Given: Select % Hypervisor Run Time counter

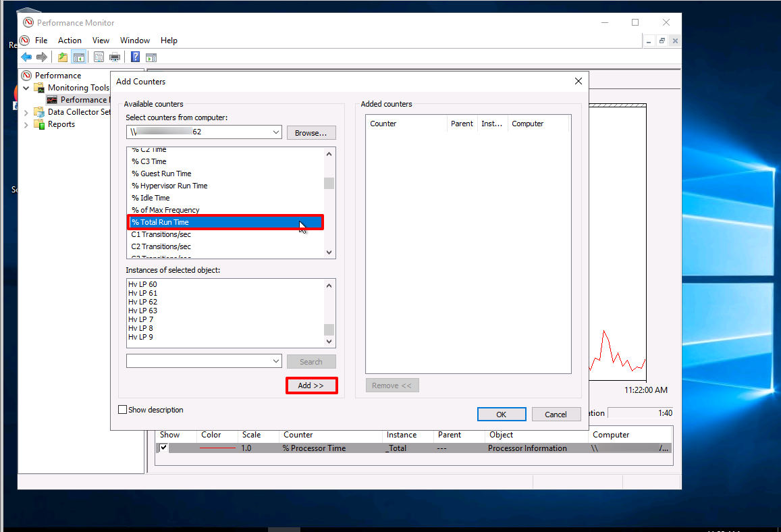Looking at the screenshot, I should (x=169, y=186).
